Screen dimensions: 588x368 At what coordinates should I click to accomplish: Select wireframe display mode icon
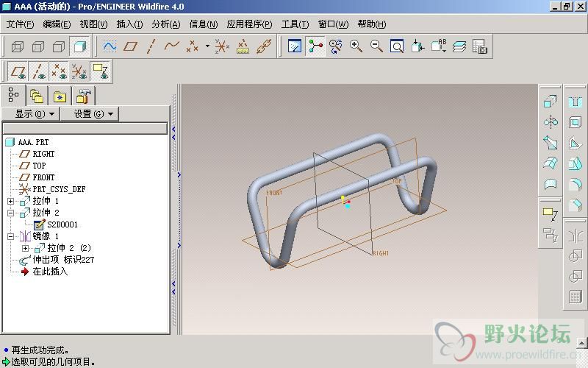pos(18,46)
